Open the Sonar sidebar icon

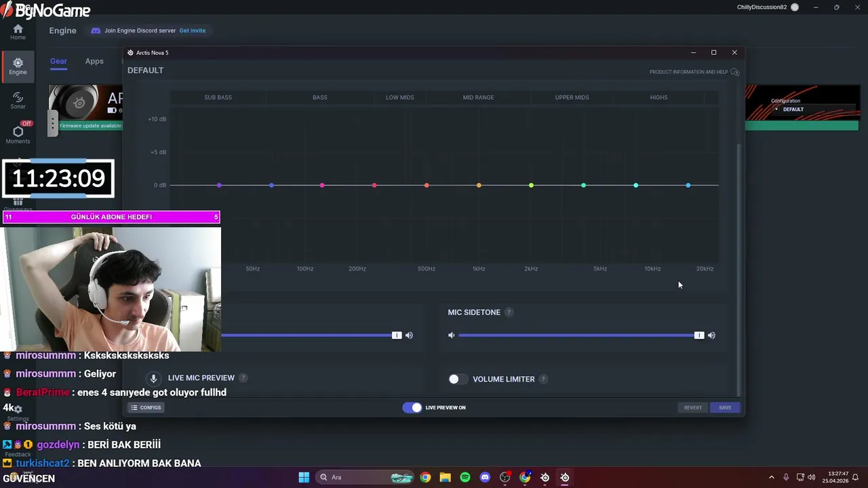[x=18, y=100]
